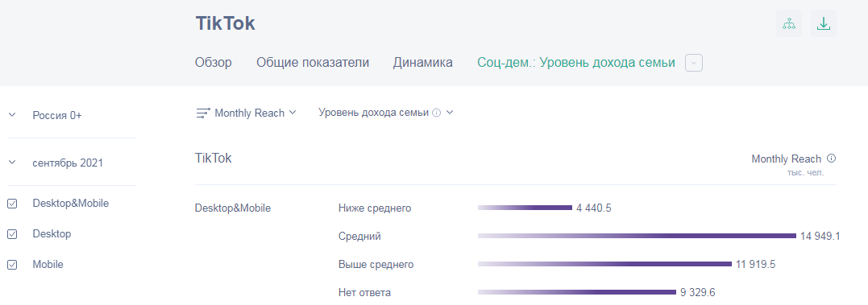The height and width of the screenshot is (305, 868).
Task: Show info for Уровень дохода семьи
Action: tap(436, 113)
